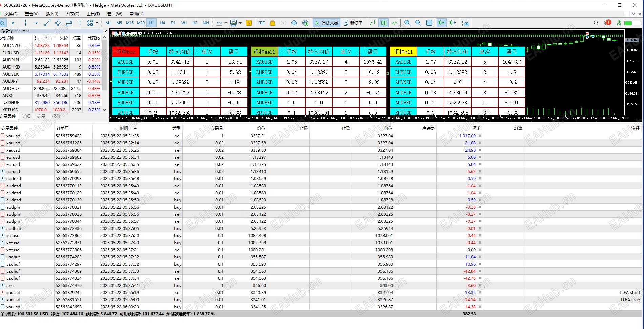Click the zoom in magnifier icon

click(407, 23)
